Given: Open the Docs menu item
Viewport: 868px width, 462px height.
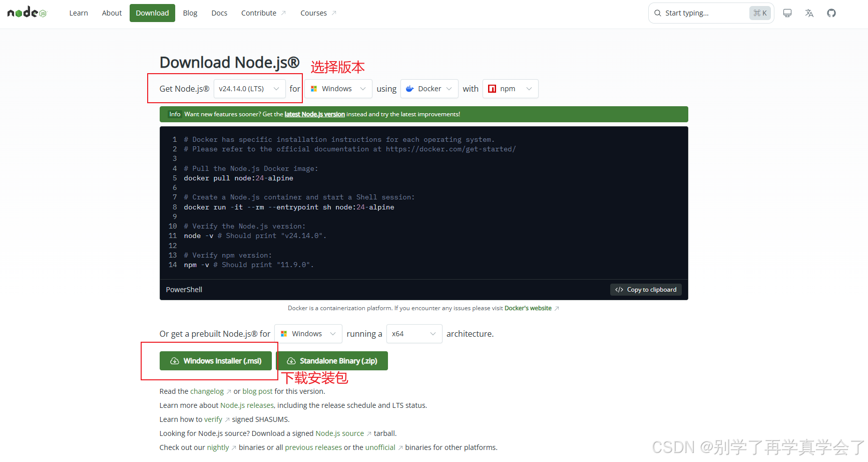Looking at the screenshot, I should [219, 13].
